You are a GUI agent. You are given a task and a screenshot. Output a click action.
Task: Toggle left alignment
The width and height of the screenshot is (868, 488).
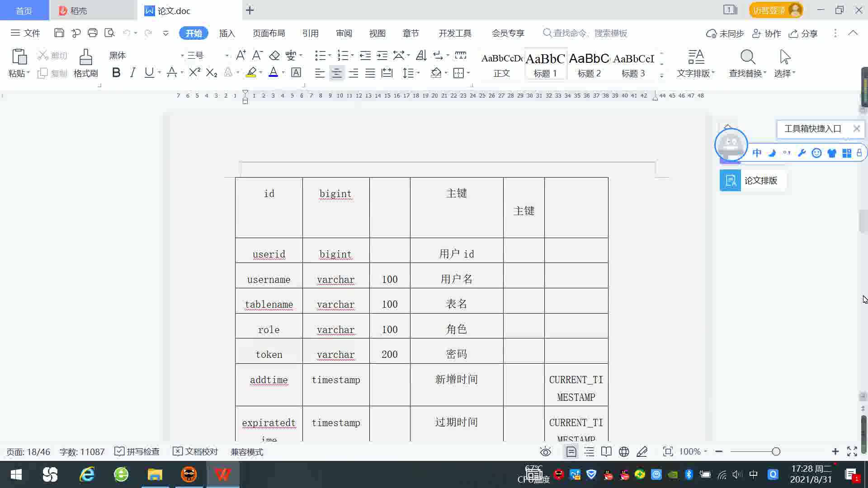click(320, 73)
